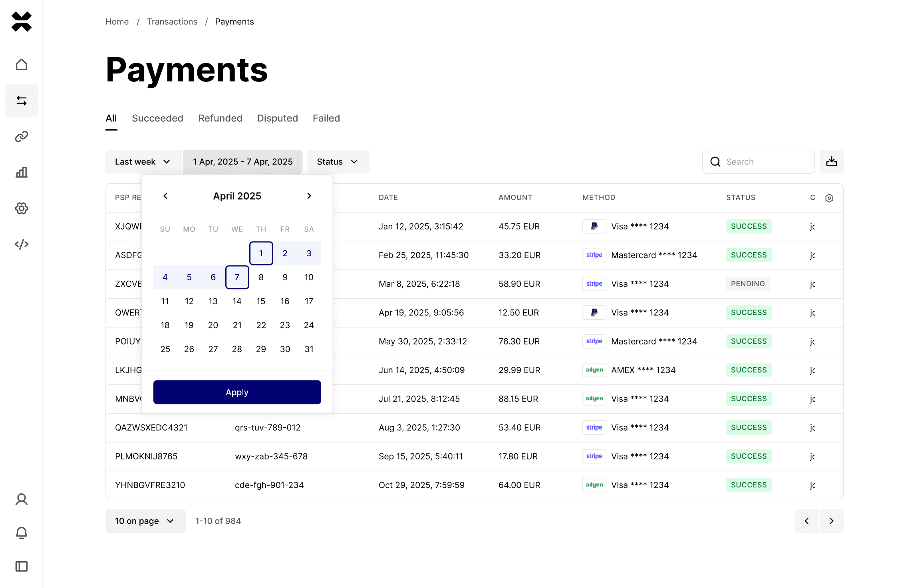The image size is (906, 588).
Task: Click the Apply button in calendar
Action: (x=237, y=392)
